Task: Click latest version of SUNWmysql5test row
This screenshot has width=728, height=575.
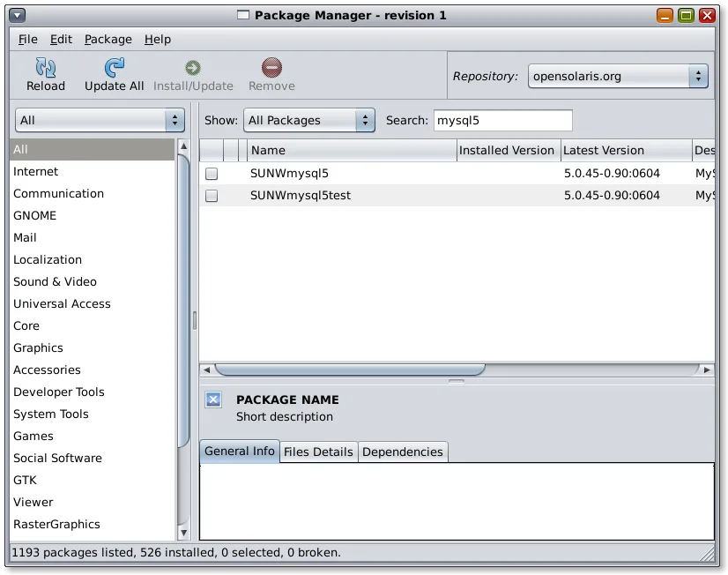Action: coord(612,196)
